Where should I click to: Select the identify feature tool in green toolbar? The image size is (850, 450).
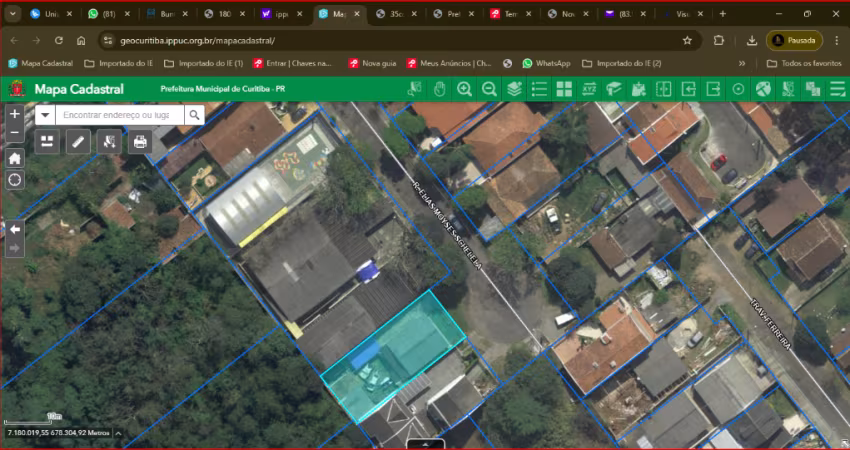[415, 89]
